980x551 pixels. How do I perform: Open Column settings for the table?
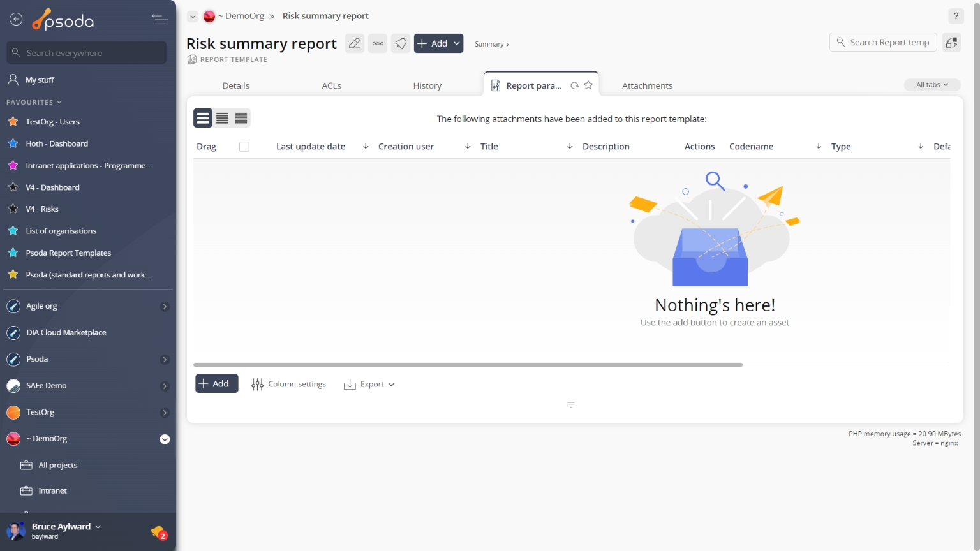289,384
